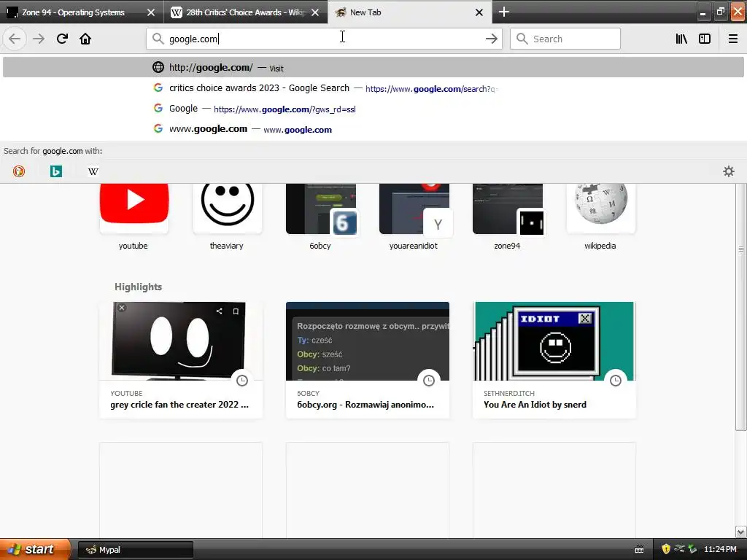The image size is (747, 560).
Task: Click the Highlights section heading
Action: point(138,287)
